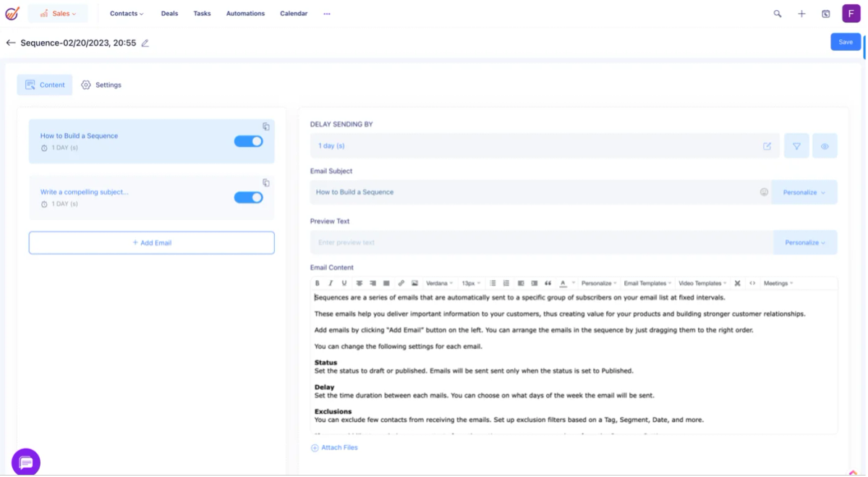Open the Calendar page

pyautogui.click(x=294, y=14)
